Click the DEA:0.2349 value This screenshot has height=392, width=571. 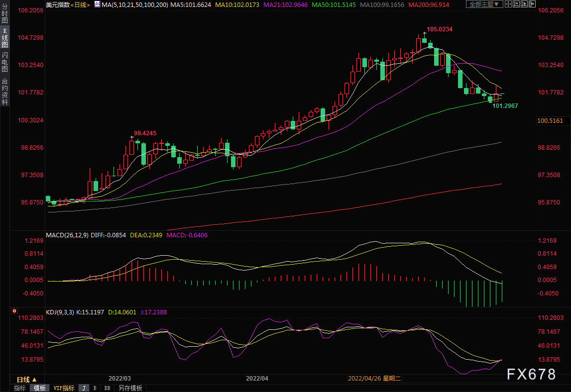coord(146,235)
